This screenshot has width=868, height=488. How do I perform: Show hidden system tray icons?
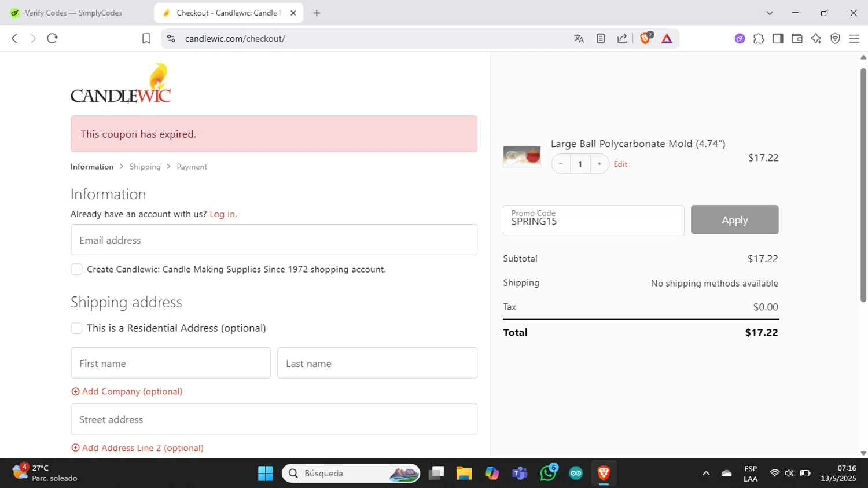point(706,474)
